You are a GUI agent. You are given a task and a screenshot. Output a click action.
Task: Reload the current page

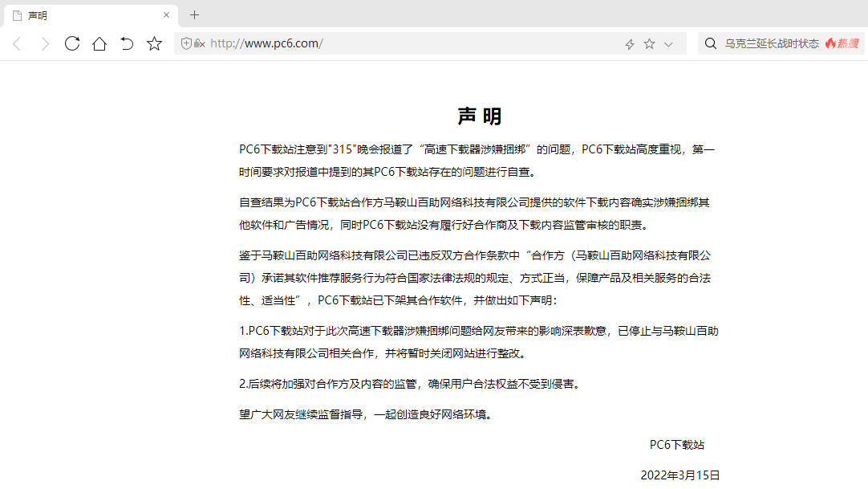tap(72, 43)
